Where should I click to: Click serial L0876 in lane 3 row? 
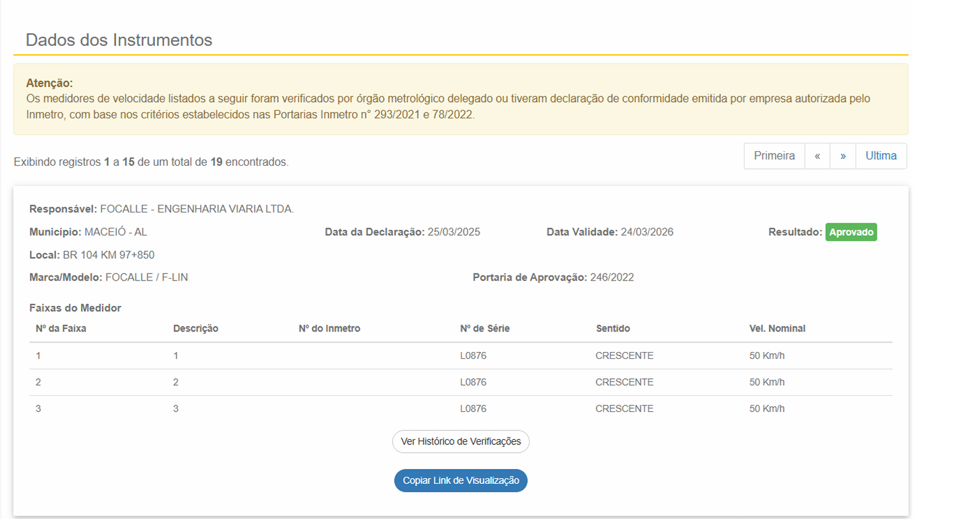point(473,409)
